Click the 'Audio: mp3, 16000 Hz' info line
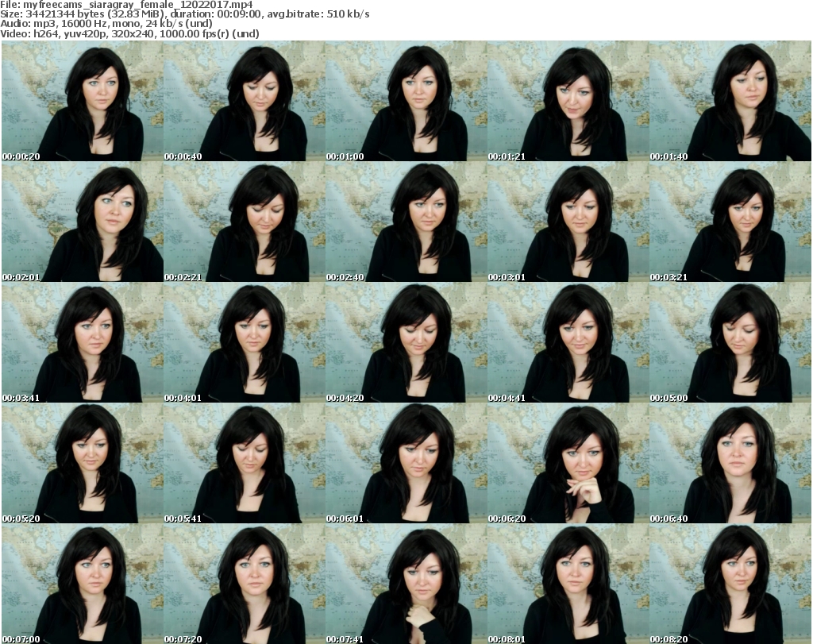The height and width of the screenshot is (644, 813). pos(106,24)
